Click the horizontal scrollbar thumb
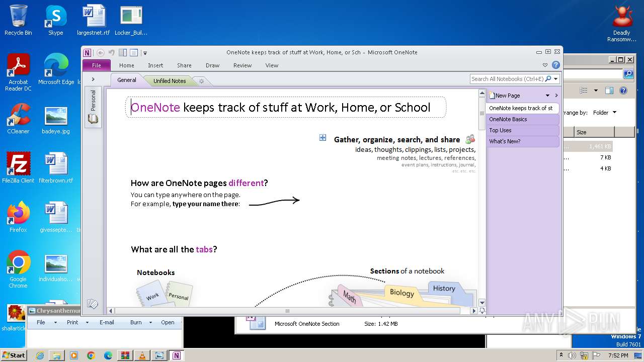 tap(288, 311)
